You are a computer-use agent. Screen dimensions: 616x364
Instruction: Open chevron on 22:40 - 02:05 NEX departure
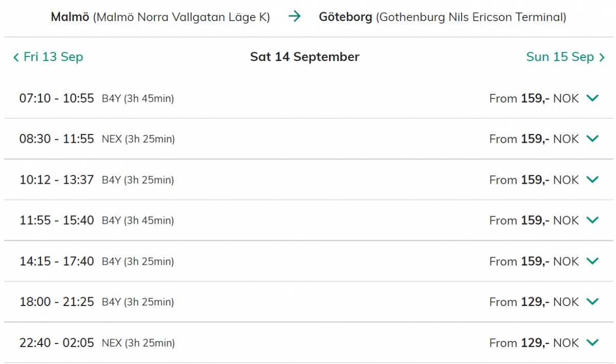(592, 342)
